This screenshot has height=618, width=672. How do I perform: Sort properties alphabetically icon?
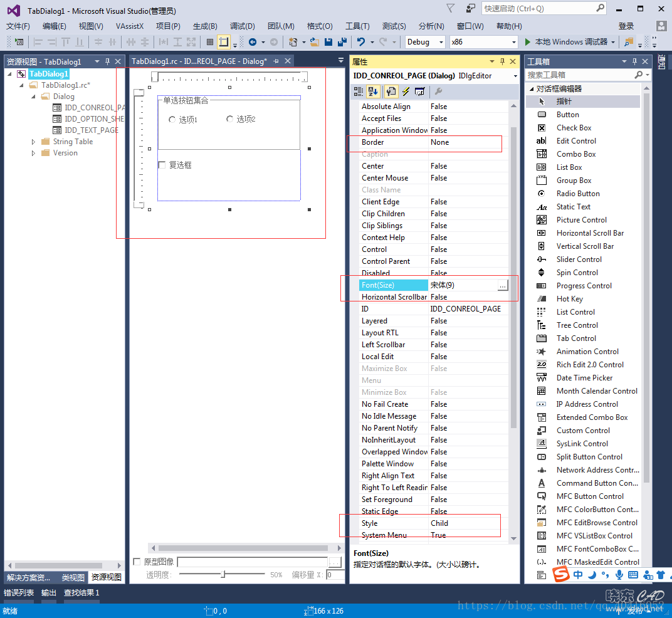click(373, 92)
